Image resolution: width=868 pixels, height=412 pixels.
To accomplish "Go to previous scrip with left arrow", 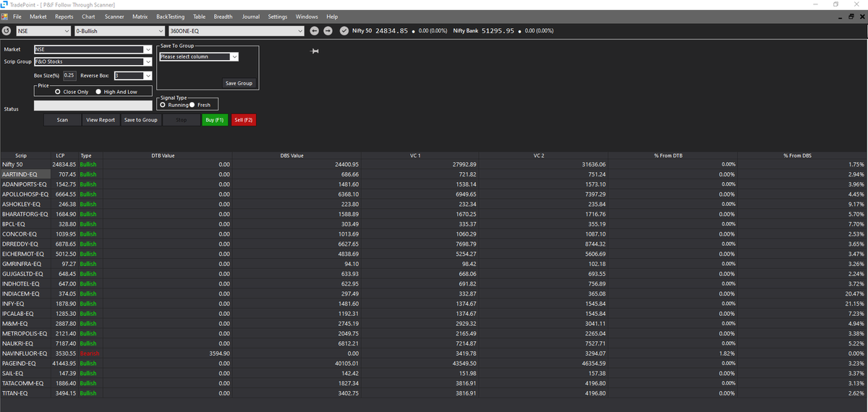I will pyautogui.click(x=315, y=31).
